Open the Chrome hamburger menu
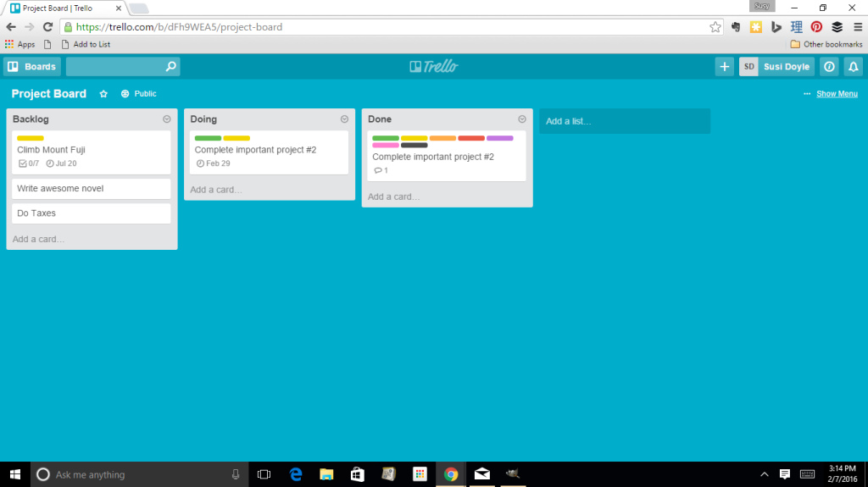Image resolution: width=868 pixels, height=487 pixels. tap(858, 26)
